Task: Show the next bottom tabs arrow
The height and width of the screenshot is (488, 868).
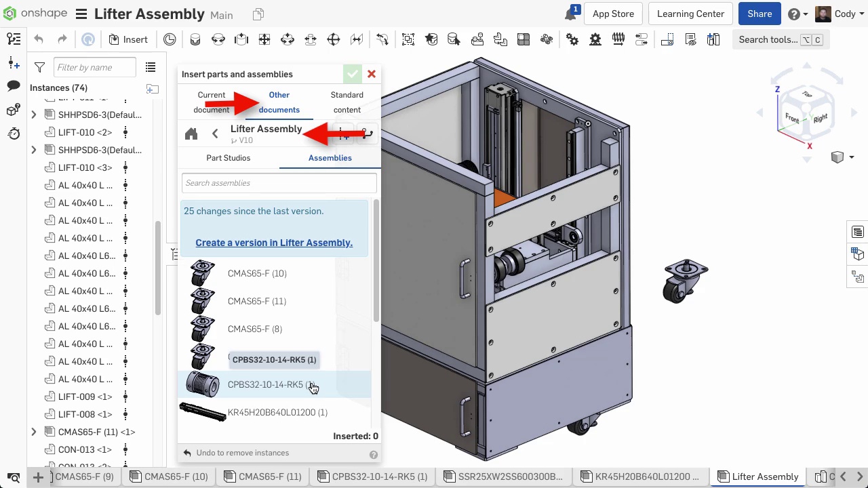Action: pos(859,477)
